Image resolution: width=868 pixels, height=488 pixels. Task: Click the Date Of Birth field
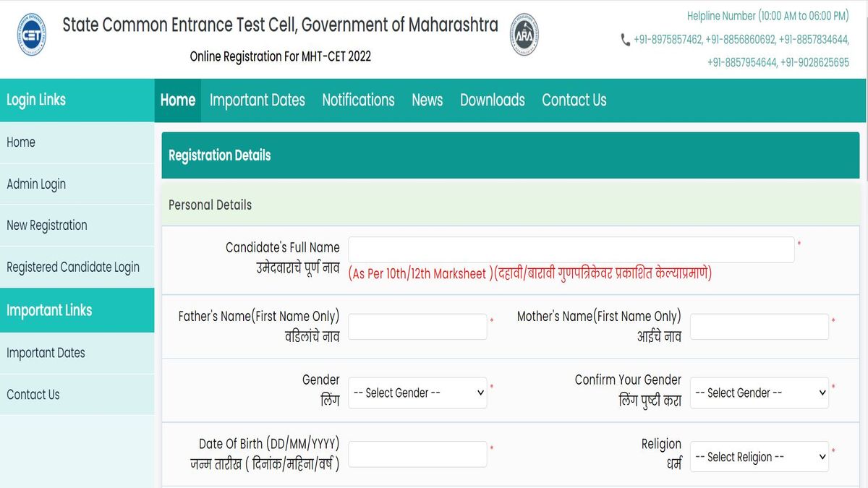point(417,454)
